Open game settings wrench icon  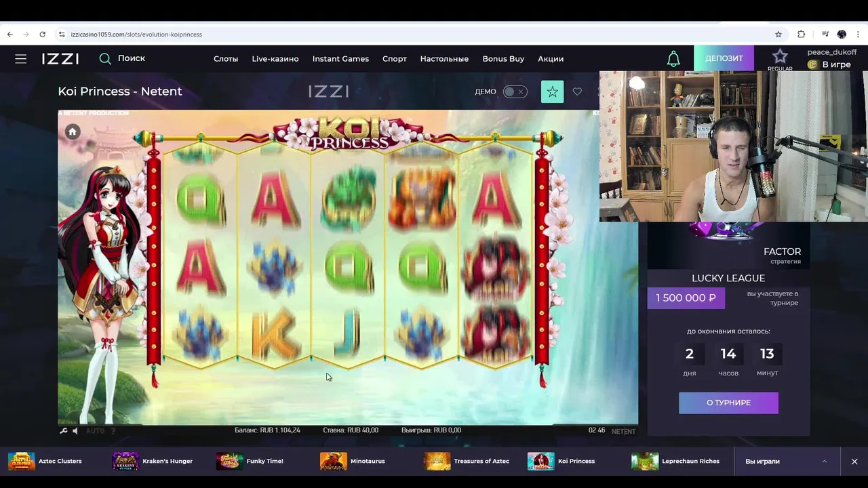click(64, 430)
